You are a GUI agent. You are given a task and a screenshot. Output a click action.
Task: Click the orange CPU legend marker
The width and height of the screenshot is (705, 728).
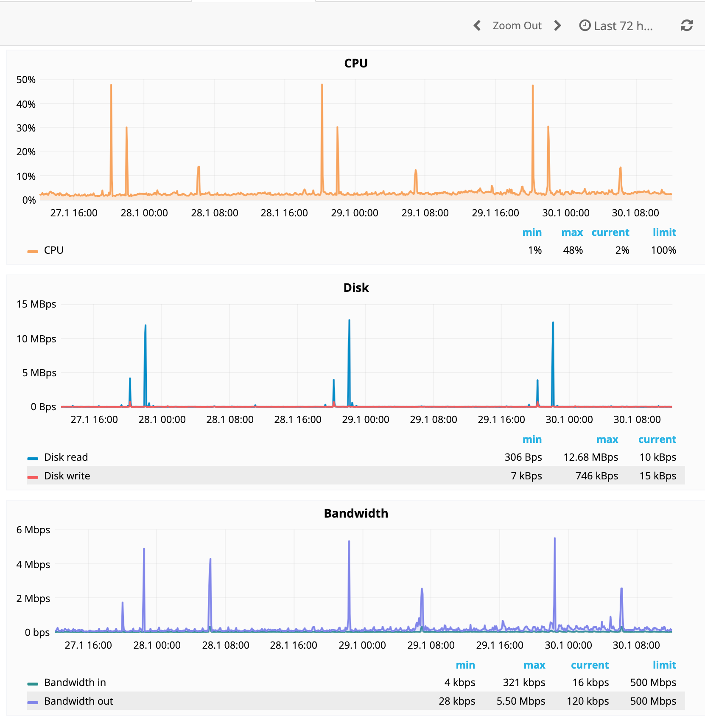(33, 250)
